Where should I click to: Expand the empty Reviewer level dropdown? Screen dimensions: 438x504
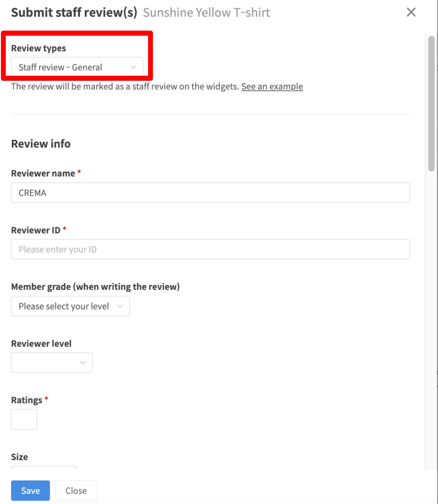[52, 363]
